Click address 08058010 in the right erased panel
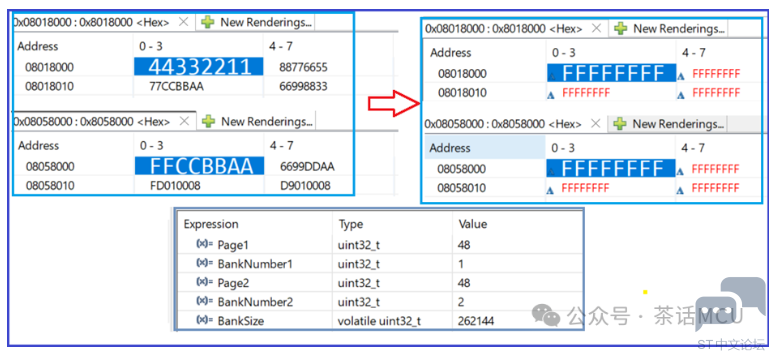 click(462, 188)
